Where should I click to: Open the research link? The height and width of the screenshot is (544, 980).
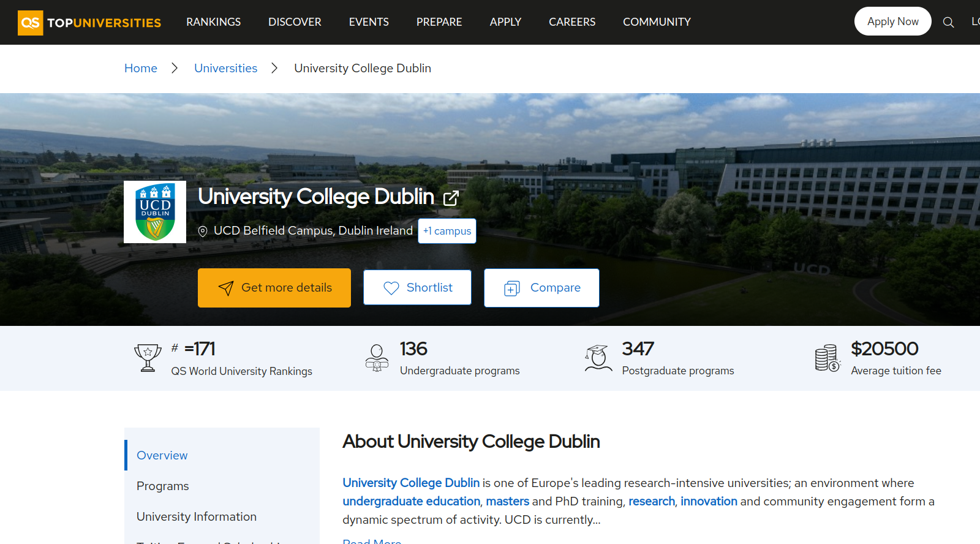point(652,501)
